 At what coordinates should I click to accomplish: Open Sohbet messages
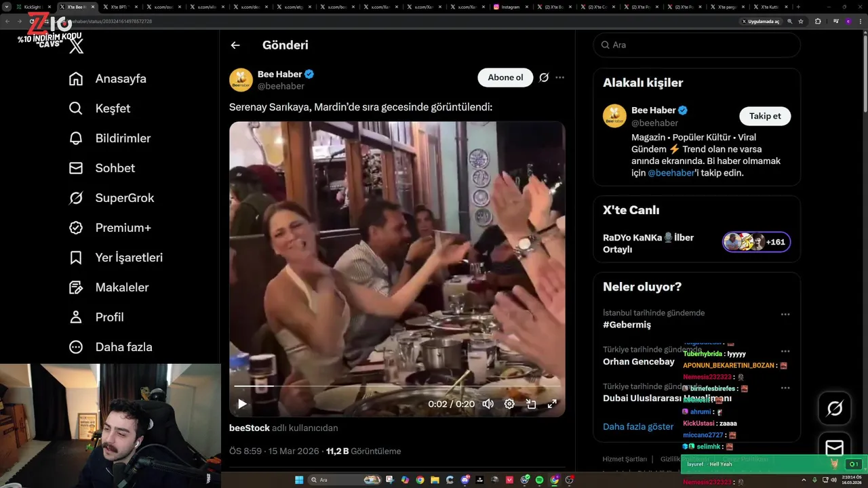pos(102,168)
